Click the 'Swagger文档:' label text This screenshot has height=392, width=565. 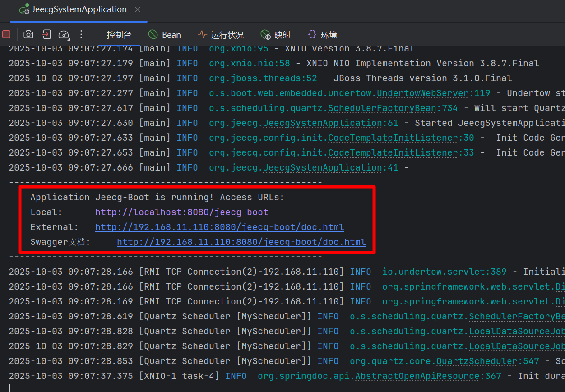click(x=60, y=242)
